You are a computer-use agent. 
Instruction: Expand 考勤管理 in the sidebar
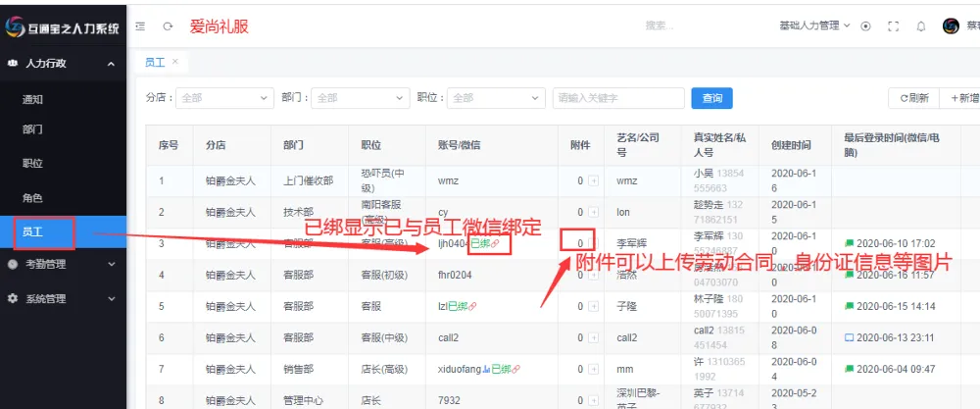click(x=63, y=264)
